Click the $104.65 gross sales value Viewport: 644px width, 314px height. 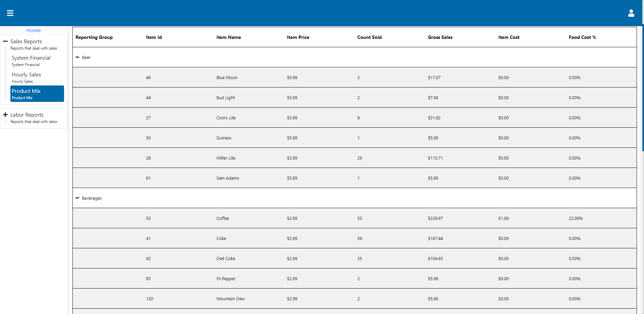435,258
